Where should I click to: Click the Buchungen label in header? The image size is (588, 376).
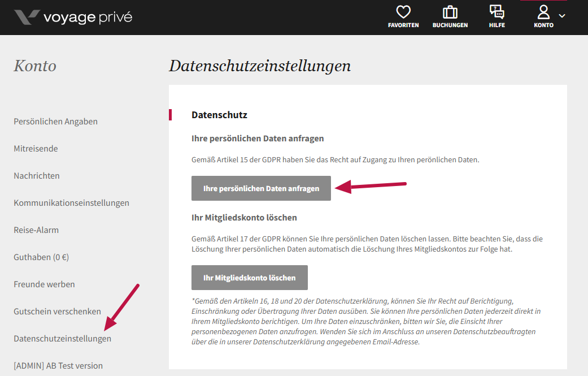click(450, 25)
